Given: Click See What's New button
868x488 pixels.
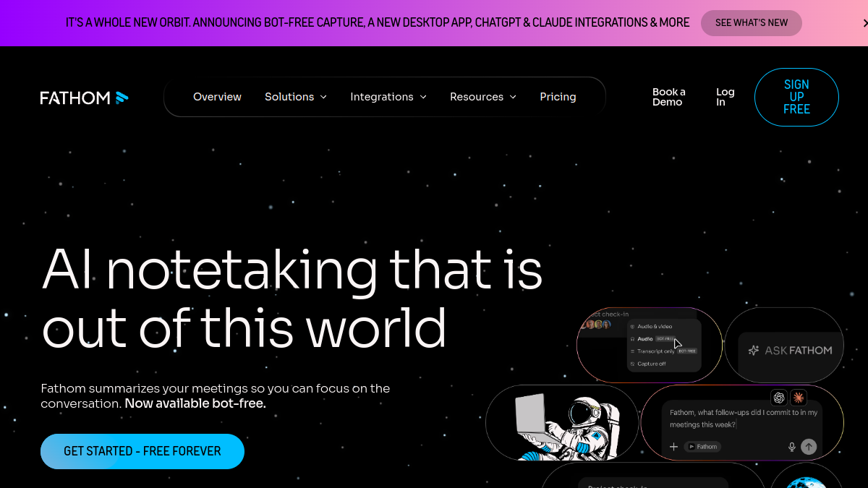Looking at the screenshot, I should pyautogui.click(x=752, y=23).
